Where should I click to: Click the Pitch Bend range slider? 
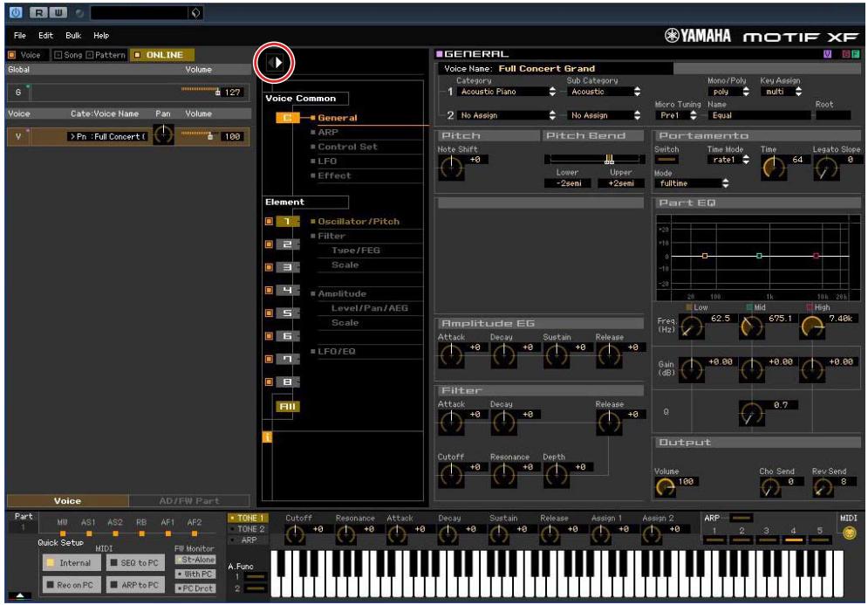[594, 160]
